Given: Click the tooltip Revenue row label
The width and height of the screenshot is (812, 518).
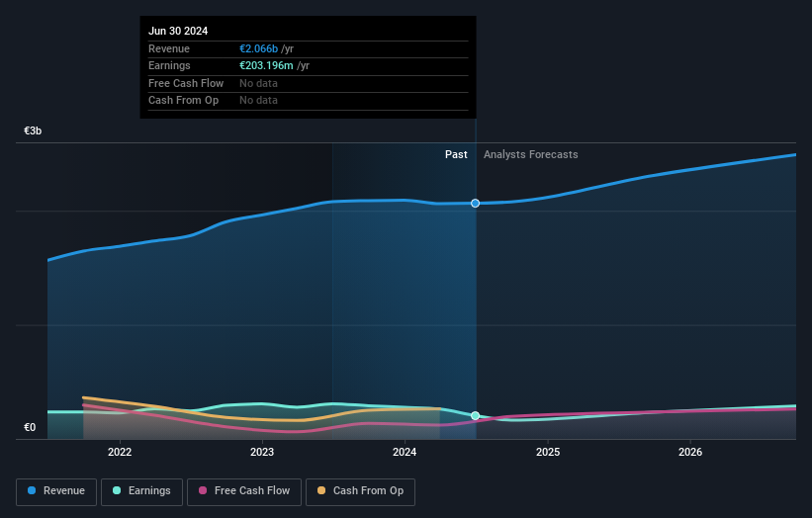Looking at the screenshot, I should pos(169,48).
